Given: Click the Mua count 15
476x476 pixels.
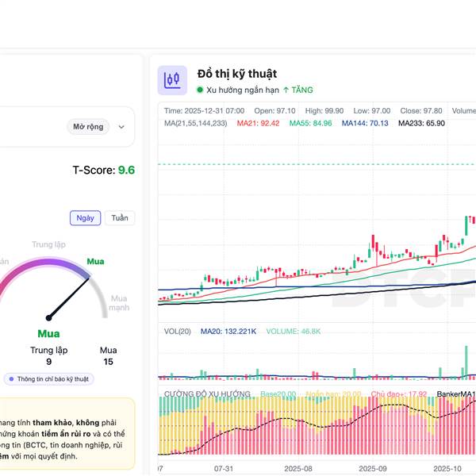Looking at the screenshot, I should tap(108, 362).
